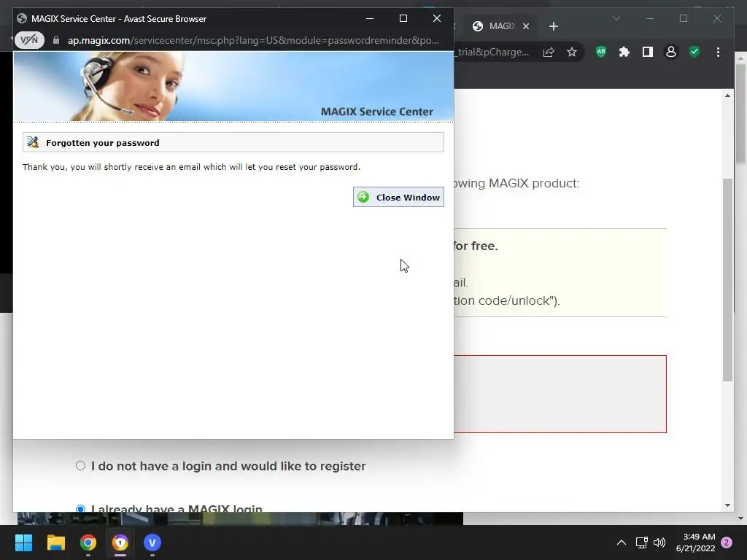Image resolution: width=747 pixels, height=560 pixels.
Task: Minimize the MAGIX Service Center popup window
Action: (x=370, y=18)
